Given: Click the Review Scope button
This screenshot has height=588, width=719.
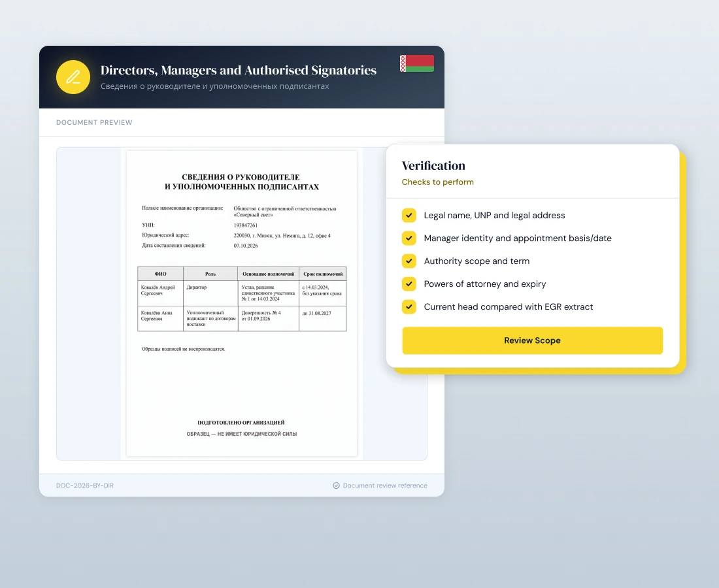Looking at the screenshot, I should (x=532, y=340).
